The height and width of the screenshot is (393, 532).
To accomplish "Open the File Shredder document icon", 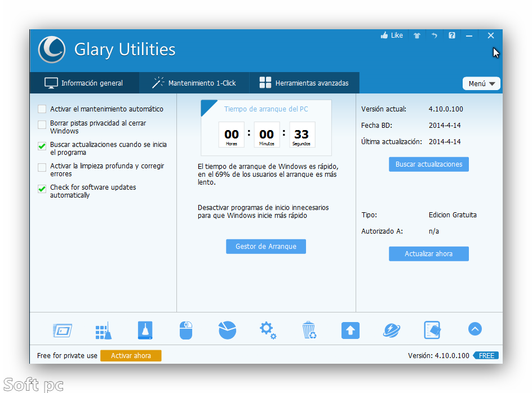I will (x=432, y=331).
